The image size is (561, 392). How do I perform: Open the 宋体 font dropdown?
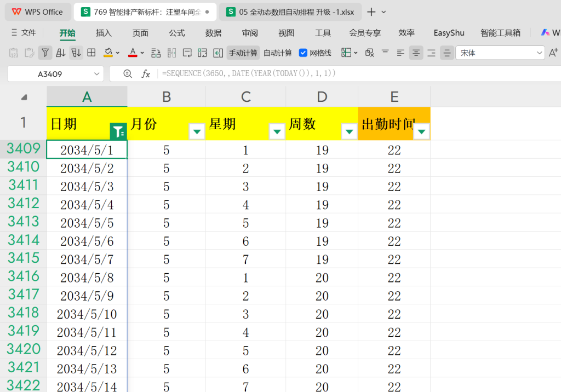(540, 53)
